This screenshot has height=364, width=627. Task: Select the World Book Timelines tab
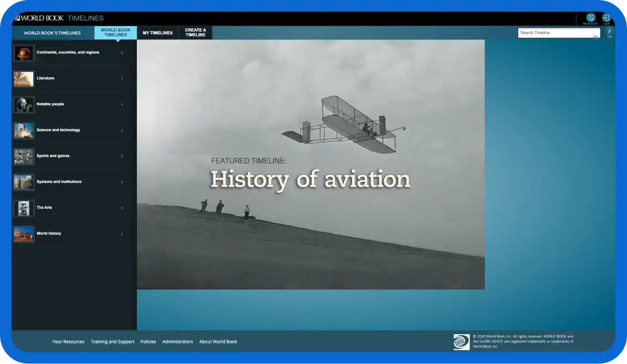[x=115, y=33]
